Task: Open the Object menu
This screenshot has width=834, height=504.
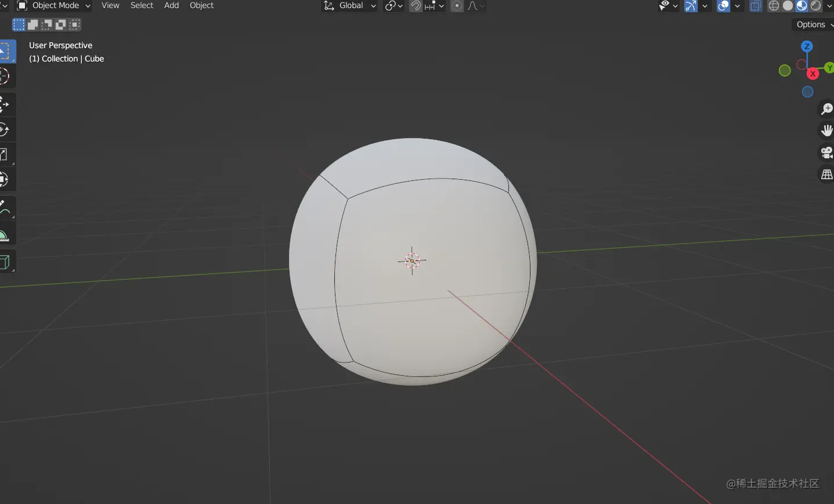Action: tap(201, 5)
